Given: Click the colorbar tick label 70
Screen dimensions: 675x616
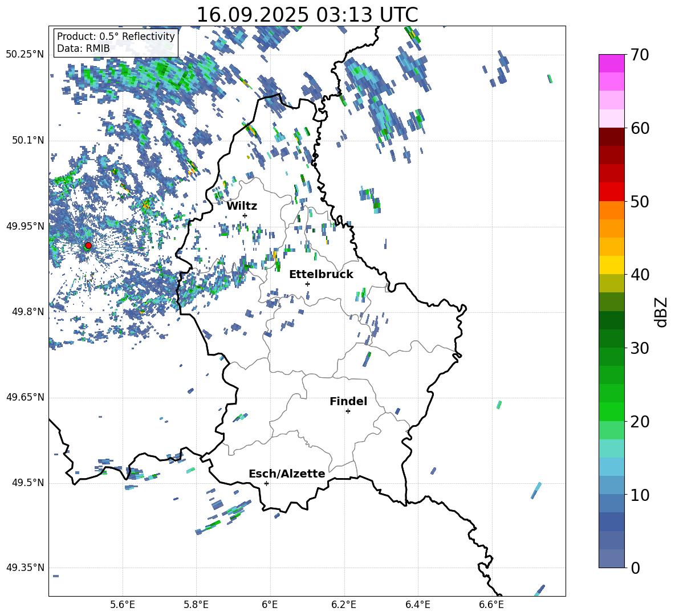Looking at the screenshot, I should tap(640, 55).
